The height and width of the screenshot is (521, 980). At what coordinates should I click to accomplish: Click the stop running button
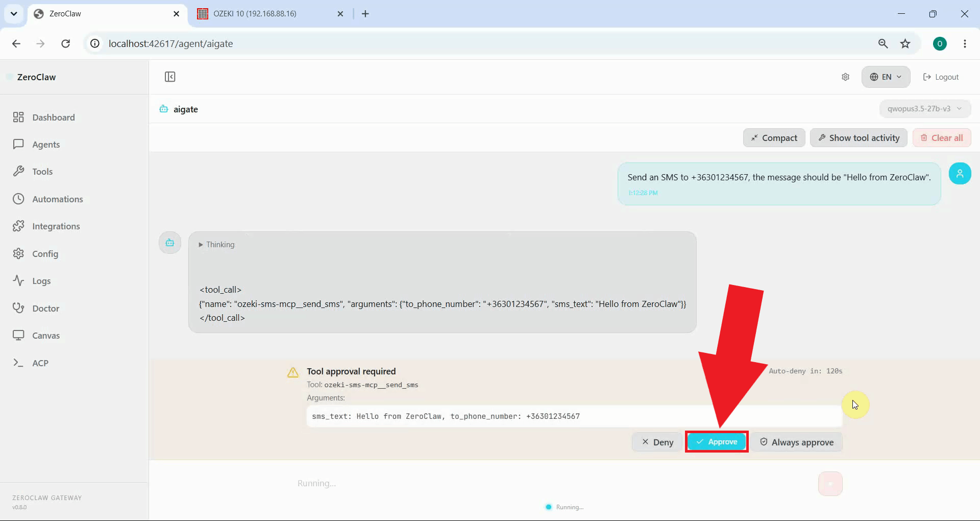click(x=830, y=484)
